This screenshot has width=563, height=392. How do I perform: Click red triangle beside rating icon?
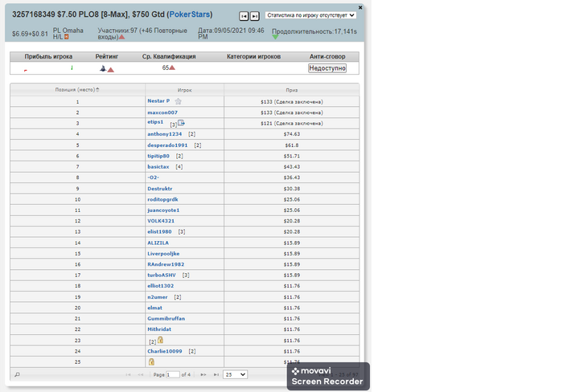tap(111, 70)
